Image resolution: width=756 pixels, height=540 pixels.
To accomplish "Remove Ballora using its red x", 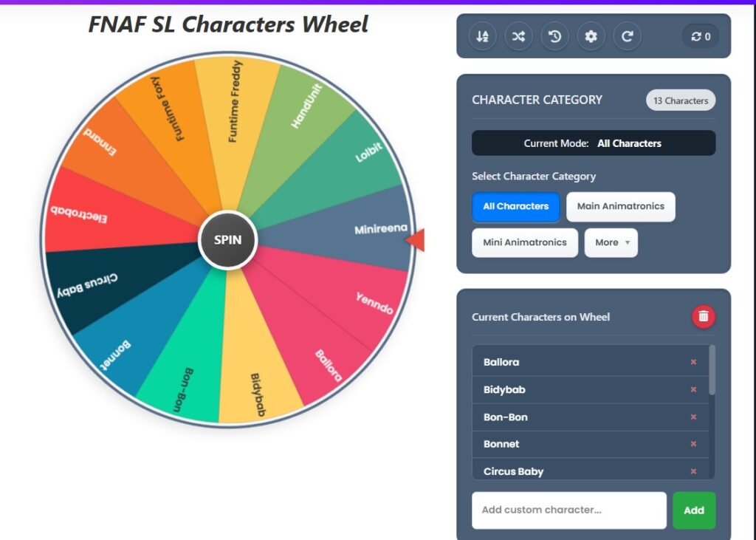I will click(693, 362).
